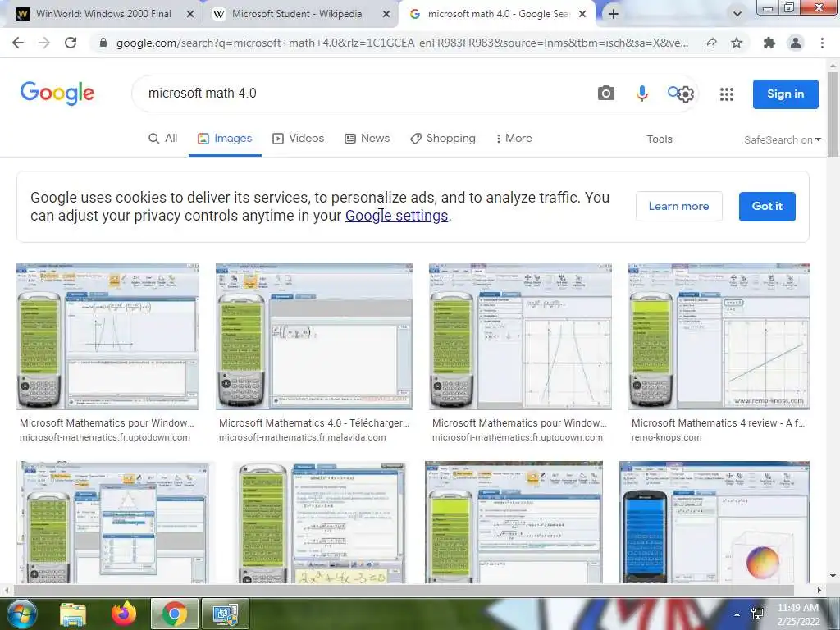Screen dimensions: 840x630
Task: Open quick settings gear icon
Action: (686, 94)
